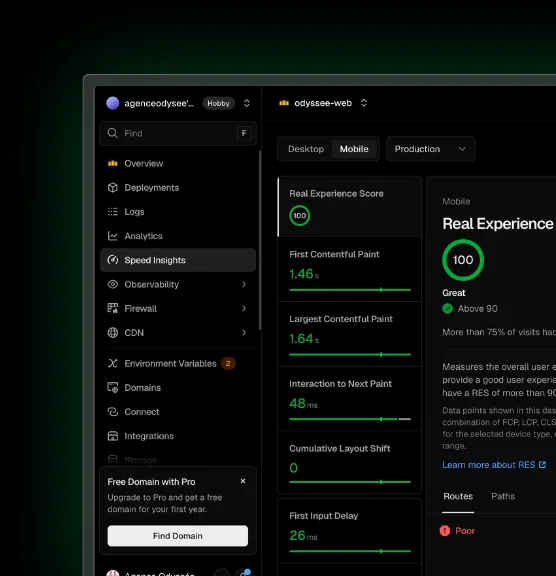The width and height of the screenshot is (556, 576).
Task: Open Analytics in sidebar
Action: (x=178, y=236)
